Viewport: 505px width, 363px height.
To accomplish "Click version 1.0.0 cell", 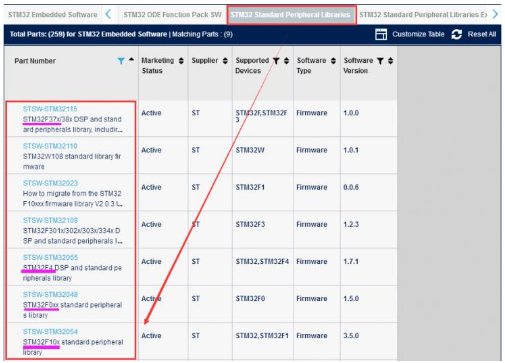I will pos(351,113).
